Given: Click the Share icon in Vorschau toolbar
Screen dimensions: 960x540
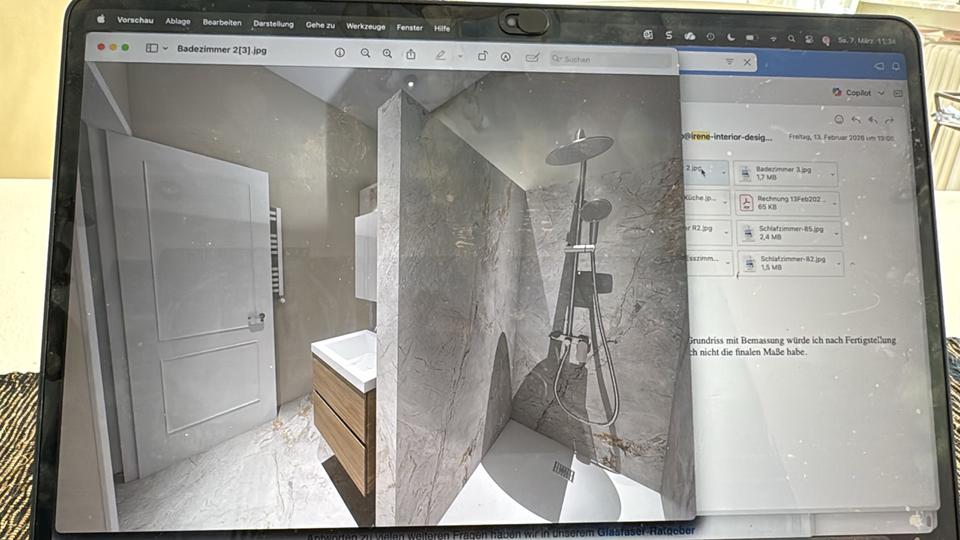Looking at the screenshot, I should click(x=411, y=55).
